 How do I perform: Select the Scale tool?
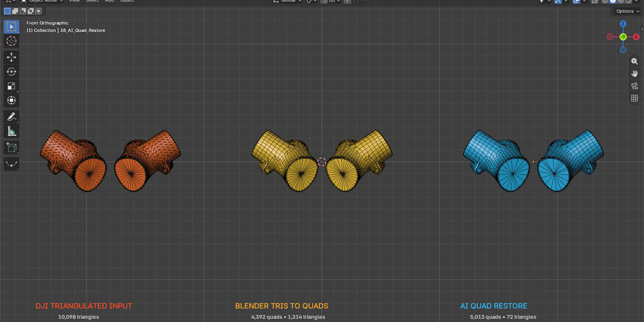pyautogui.click(x=11, y=86)
